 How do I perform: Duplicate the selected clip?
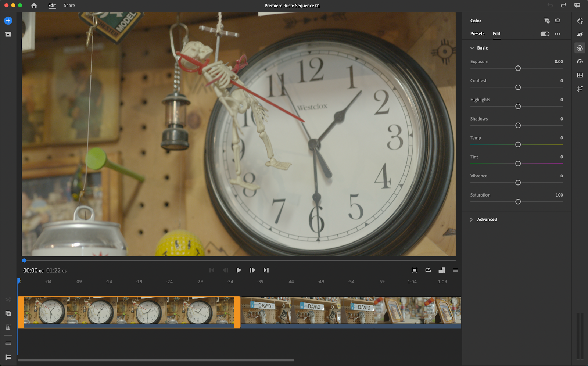click(8, 313)
